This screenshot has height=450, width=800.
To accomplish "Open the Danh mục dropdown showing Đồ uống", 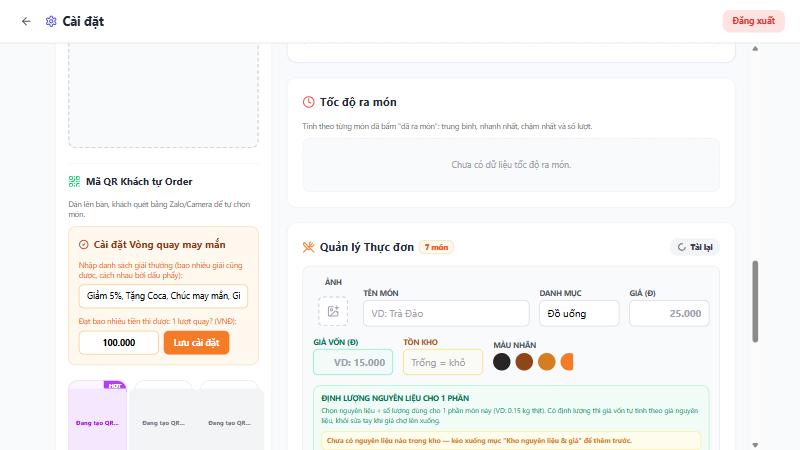I will [x=579, y=313].
